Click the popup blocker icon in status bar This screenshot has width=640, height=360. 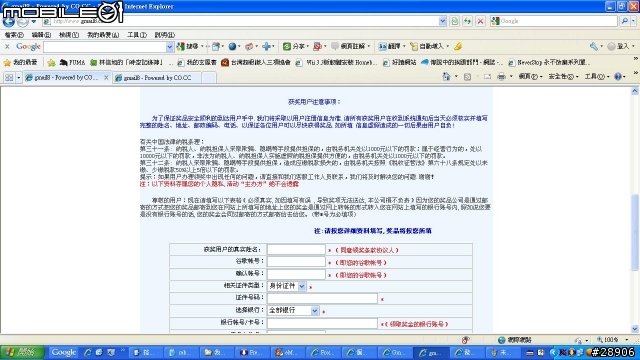(466, 340)
